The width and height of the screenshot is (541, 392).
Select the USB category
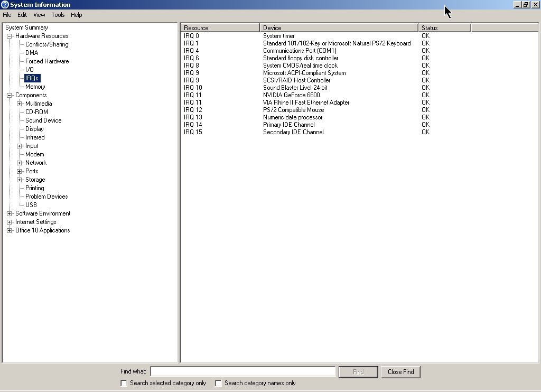coord(31,205)
